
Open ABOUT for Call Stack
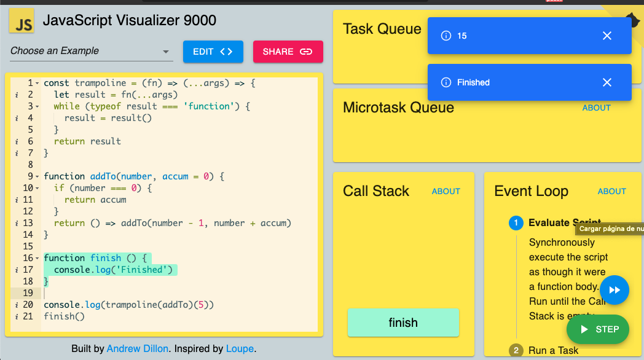point(446,191)
